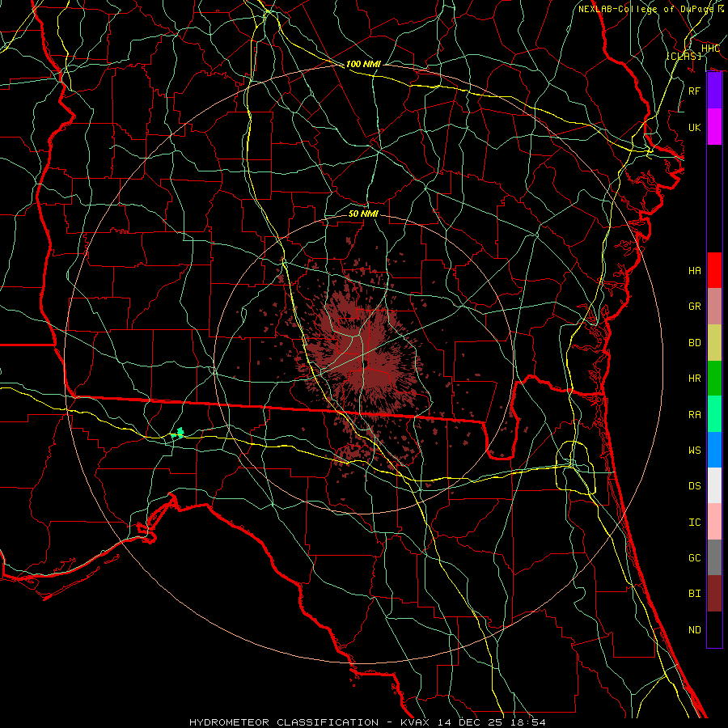Click the red HA legend swatch

[x=714, y=270]
